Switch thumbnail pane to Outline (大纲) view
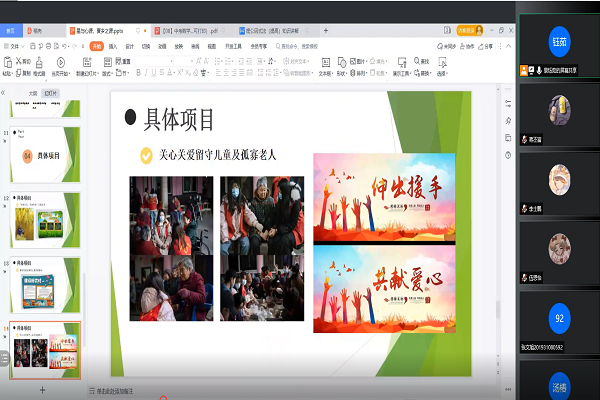The width and height of the screenshot is (600, 400). (x=33, y=93)
